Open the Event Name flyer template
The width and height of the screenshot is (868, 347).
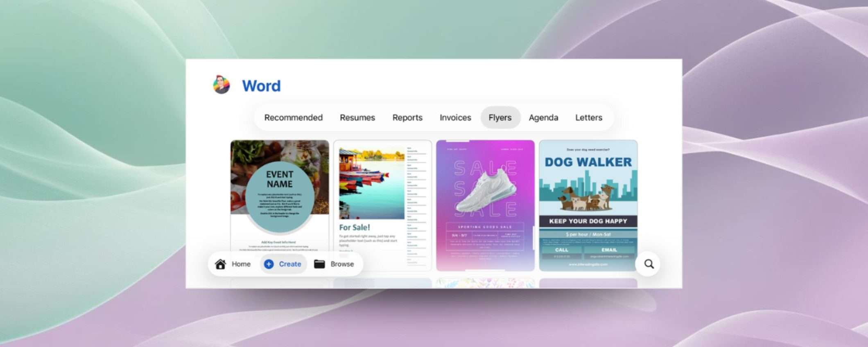pos(280,192)
